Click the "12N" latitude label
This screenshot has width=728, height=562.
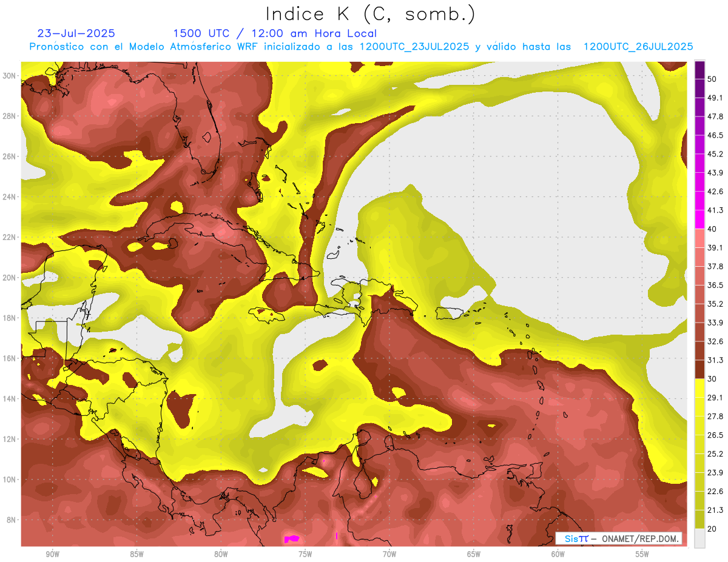point(9,439)
